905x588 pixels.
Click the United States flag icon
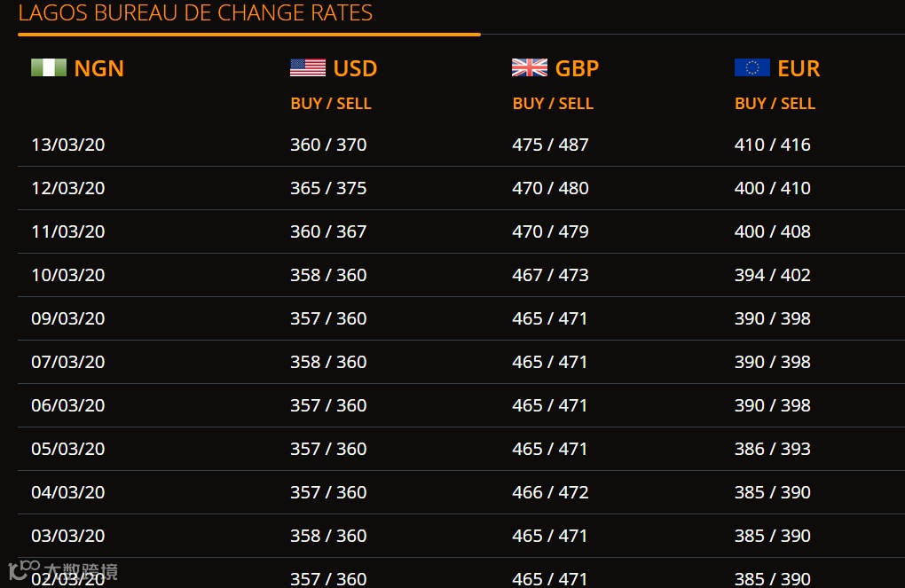coord(308,68)
